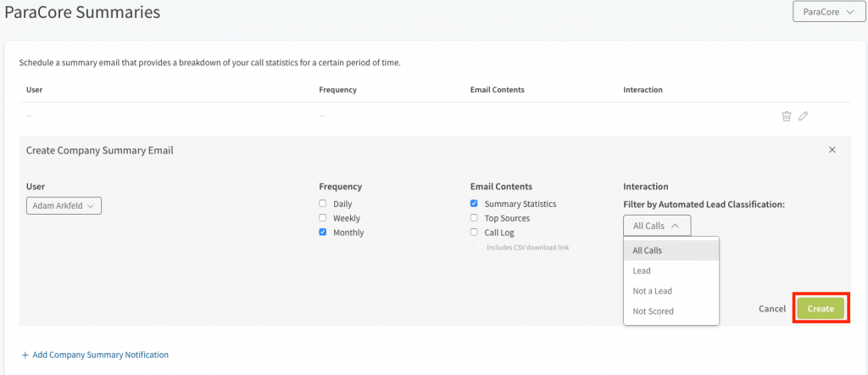
Task: Click the Frequency column header
Action: 337,89
